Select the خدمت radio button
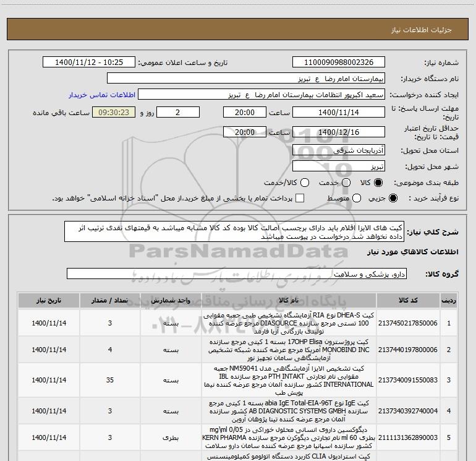The width and height of the screenshot is (476, 461). click(x=346, y=183)
